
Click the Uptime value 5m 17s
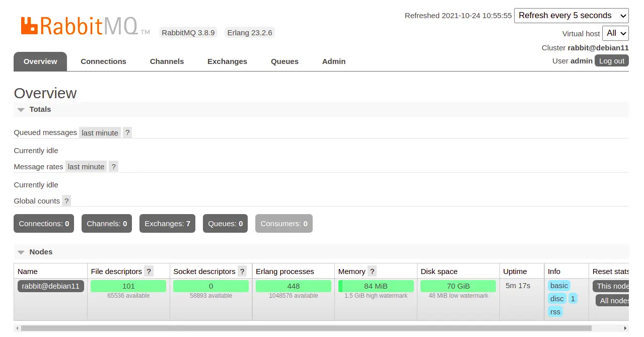(x=518, y=286)
